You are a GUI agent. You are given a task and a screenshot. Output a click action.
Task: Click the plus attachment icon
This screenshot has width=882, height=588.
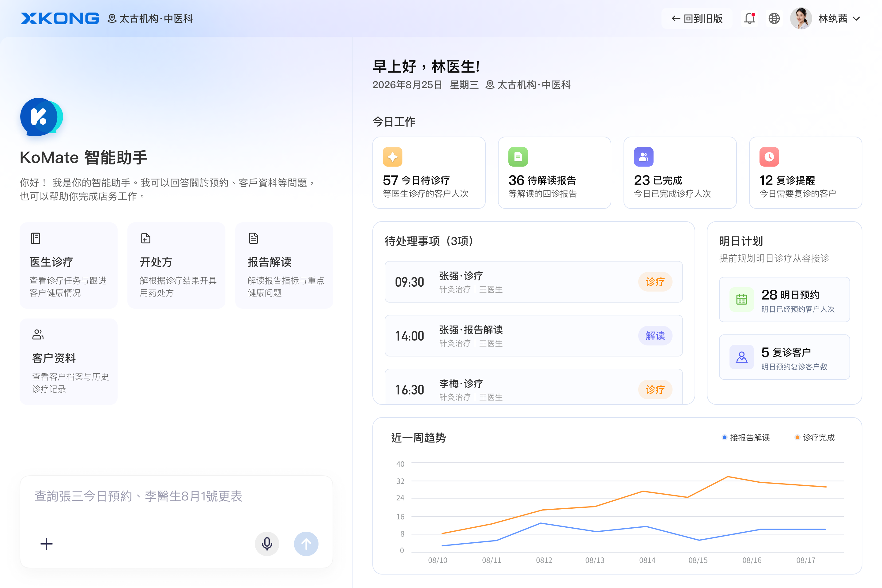click(x=47, y=544)
